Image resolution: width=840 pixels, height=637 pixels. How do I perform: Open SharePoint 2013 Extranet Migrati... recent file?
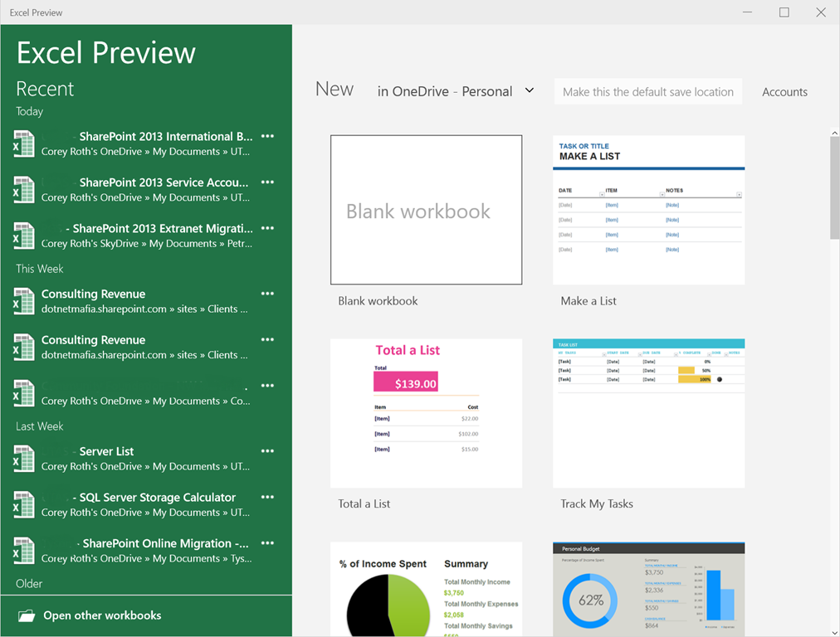147,236
